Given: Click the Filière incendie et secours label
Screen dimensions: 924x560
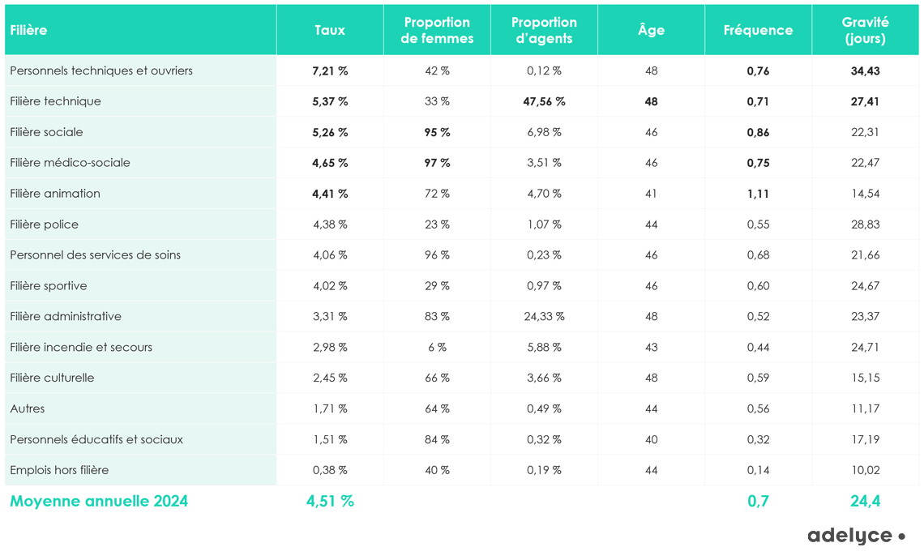Looking at the screenshot, I should pos(81,348).
